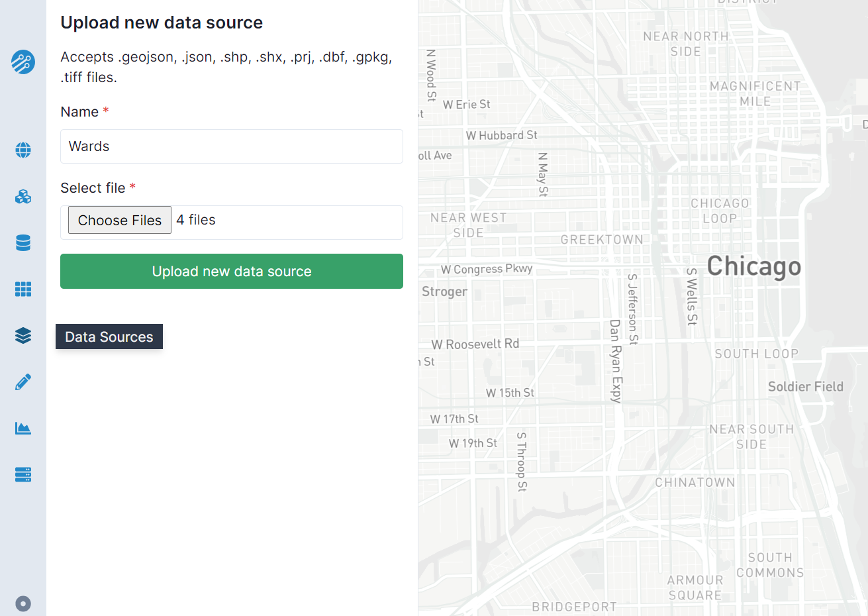Open the Choose Files picker
The width and height of the screenshot is (868, 616).
119,220
